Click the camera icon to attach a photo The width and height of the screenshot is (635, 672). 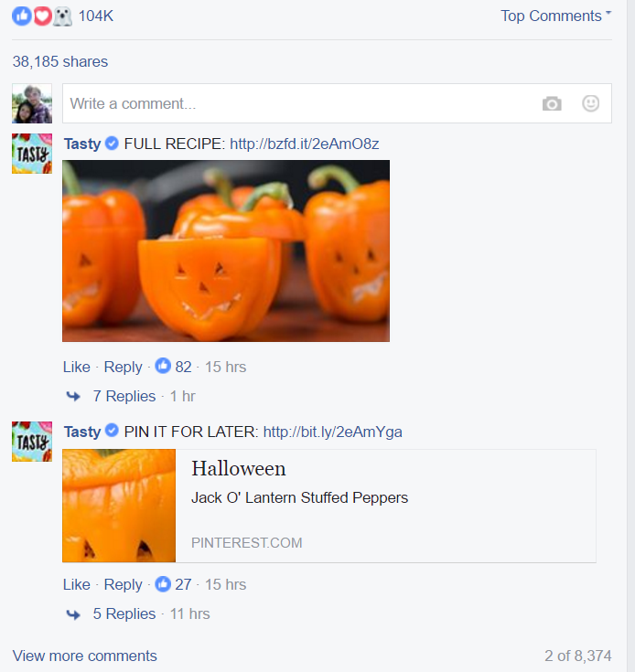[552, 103]
